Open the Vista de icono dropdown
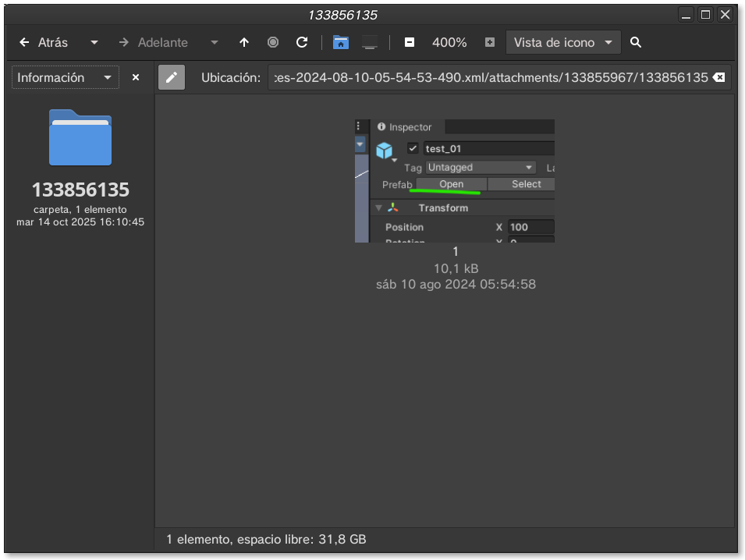Viewport: 745px width, 560px height. [563, 43]
